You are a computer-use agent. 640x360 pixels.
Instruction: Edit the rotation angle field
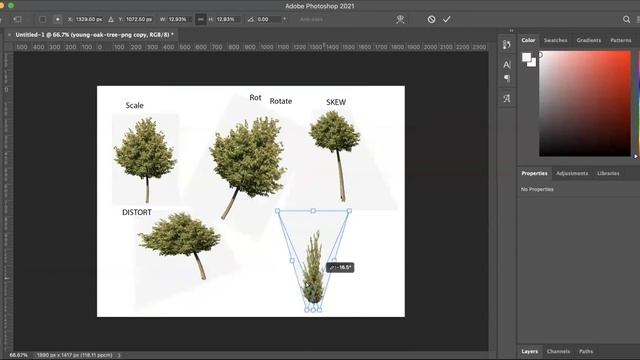268,19
